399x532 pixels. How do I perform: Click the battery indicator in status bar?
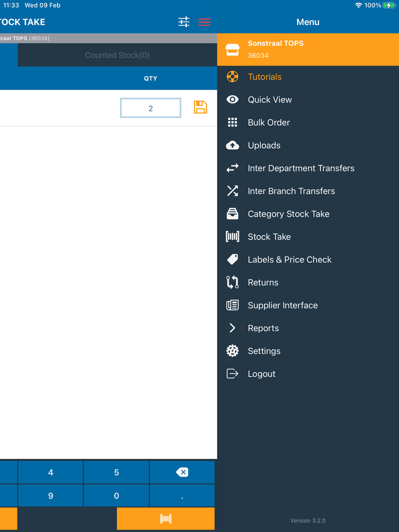[x=389, y=5]
